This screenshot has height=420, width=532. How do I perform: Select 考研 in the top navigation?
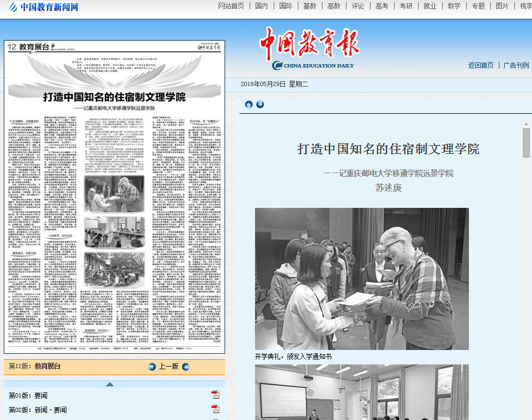(406, 6)
